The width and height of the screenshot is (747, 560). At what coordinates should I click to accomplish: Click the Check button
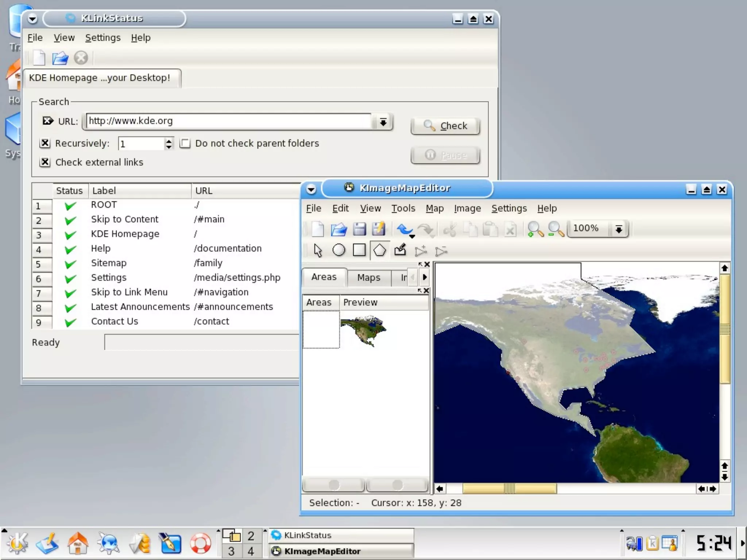point(445,126)
